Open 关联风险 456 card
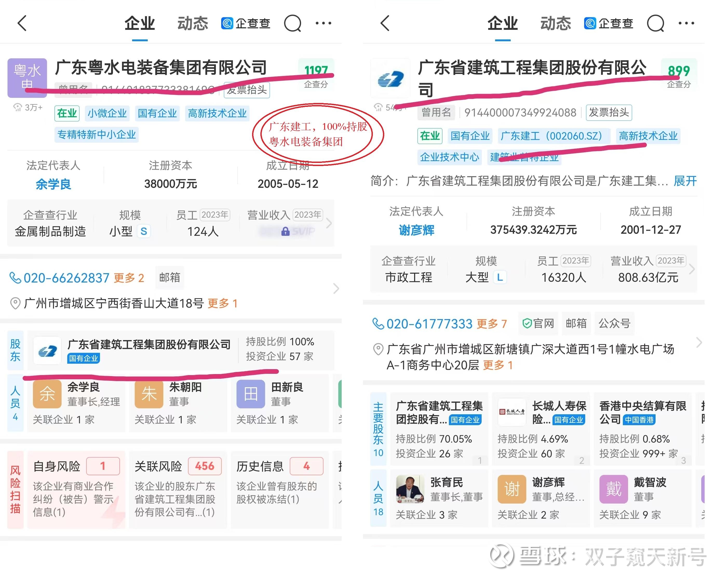This screenshot has width=728, height=579. (x=178, y=489)
